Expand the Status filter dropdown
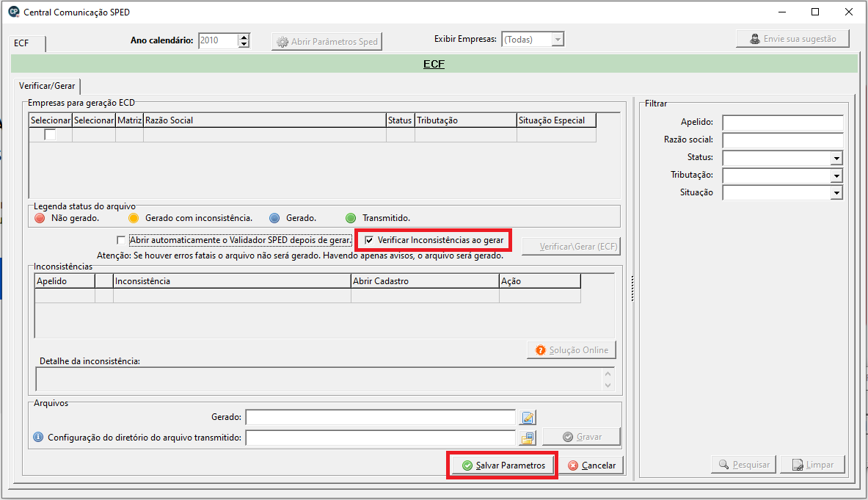 point(836,159)
